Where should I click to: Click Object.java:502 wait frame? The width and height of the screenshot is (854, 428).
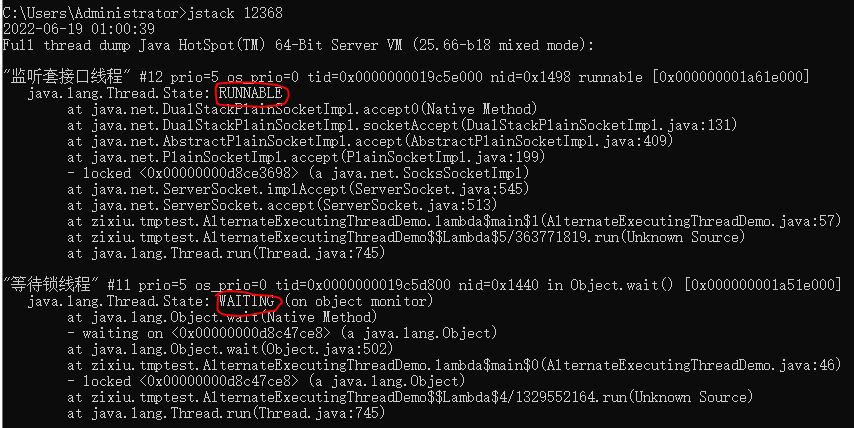[x=230, y=348]
